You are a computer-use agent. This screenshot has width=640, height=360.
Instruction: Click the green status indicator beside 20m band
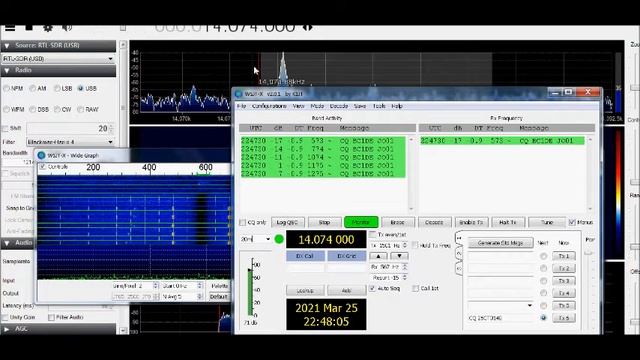tap(279, 239)
